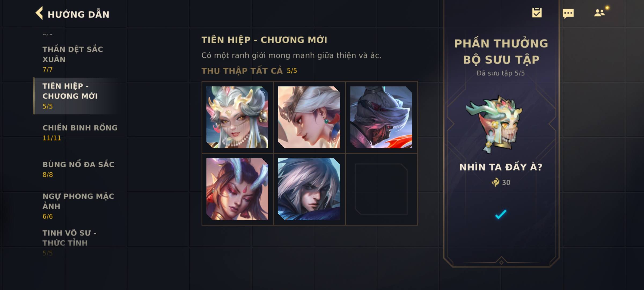This screenshot has height=290, width=644.
Task: Open Ngự Phong Mặc Ảnh collection
Action: tap(78, 206)
